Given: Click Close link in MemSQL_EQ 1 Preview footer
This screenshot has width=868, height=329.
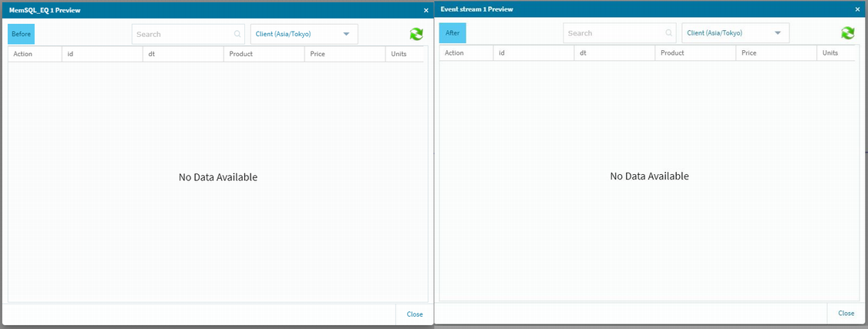Looking at the screenshot, I should click(415, 314).
